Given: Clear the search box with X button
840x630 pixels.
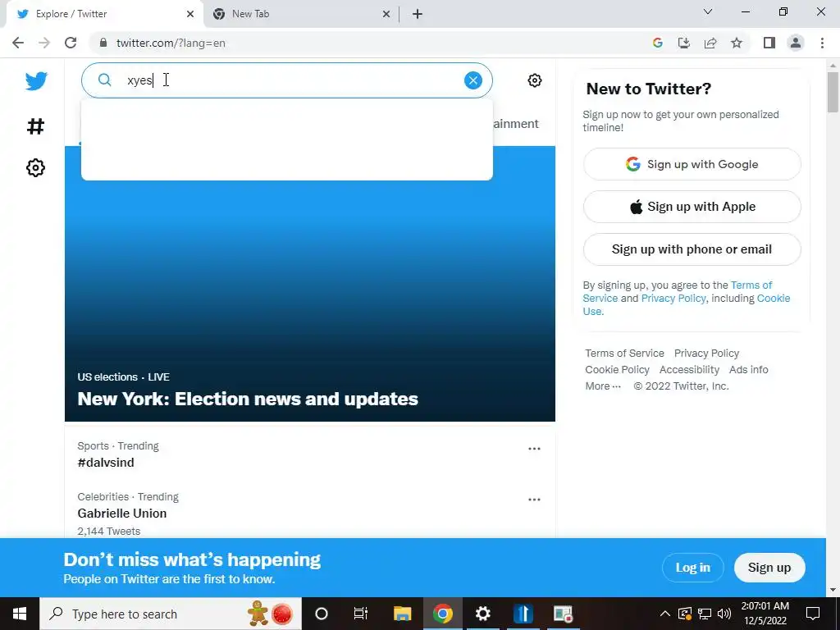Looking at the screenshot, I should tap(473, 80).
